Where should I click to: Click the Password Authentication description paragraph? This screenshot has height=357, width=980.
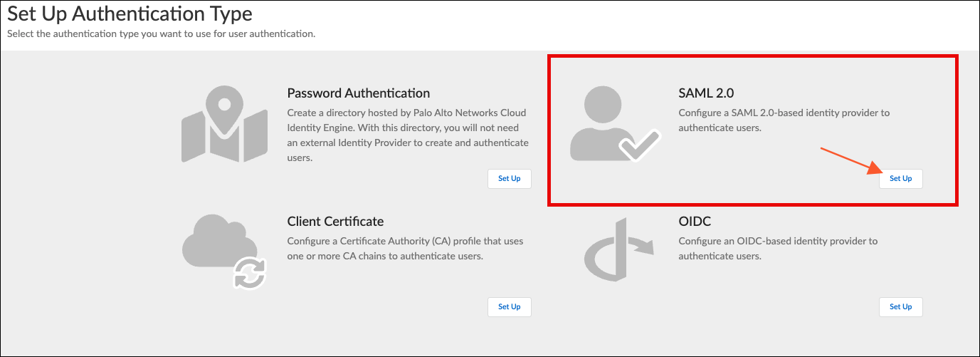pos(407,135)
